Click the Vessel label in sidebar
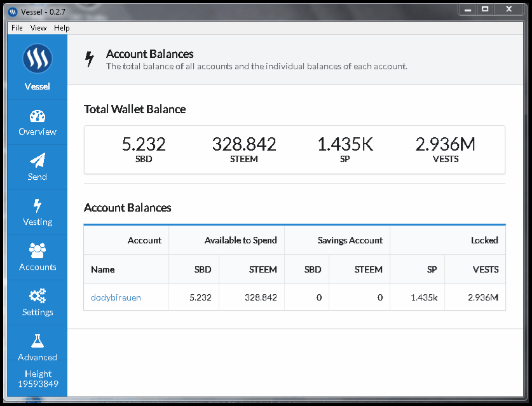 click(x=38, y=86)
